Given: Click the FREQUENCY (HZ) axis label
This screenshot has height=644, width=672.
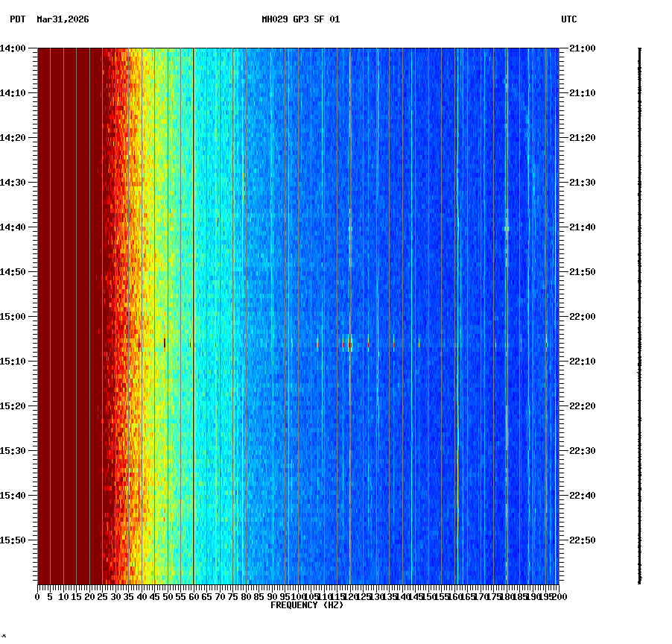Looking at the screenshot, I should pyautogui.click(x=306, y=605).
